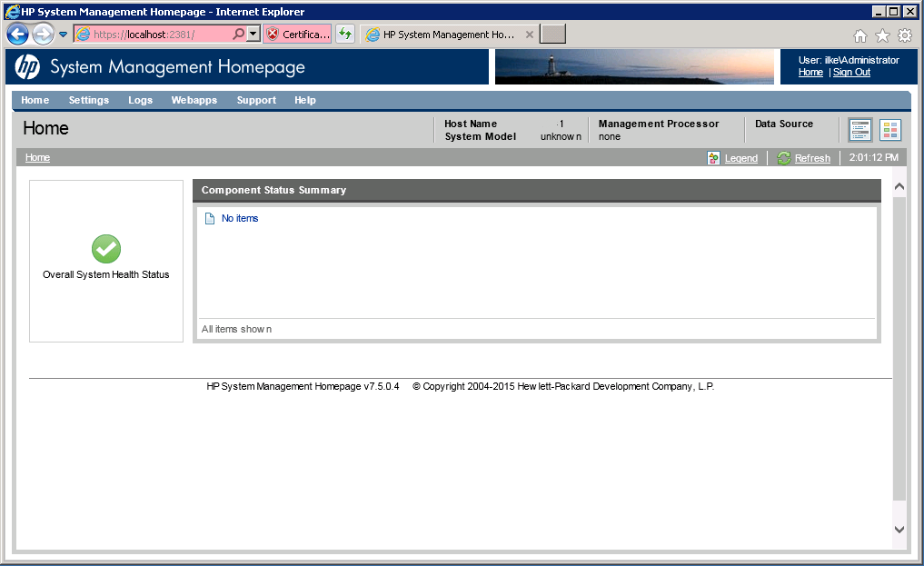Switch to the colored icon grid view
This screenshot has width=924, height=566.
[890, 130]
